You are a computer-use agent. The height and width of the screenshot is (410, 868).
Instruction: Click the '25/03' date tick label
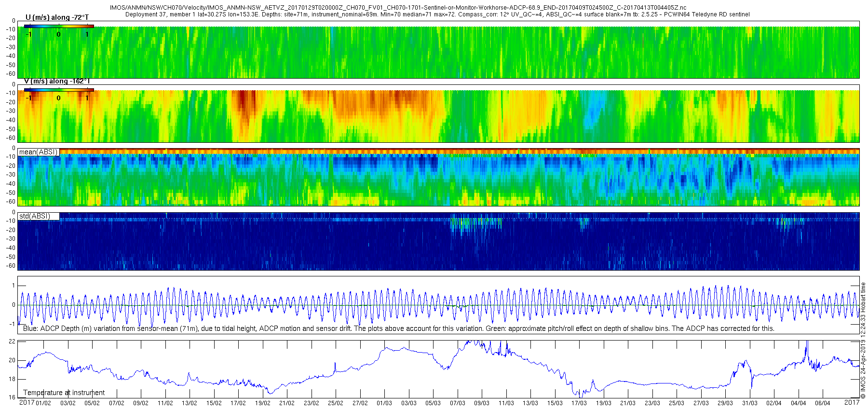coord(677,403)
